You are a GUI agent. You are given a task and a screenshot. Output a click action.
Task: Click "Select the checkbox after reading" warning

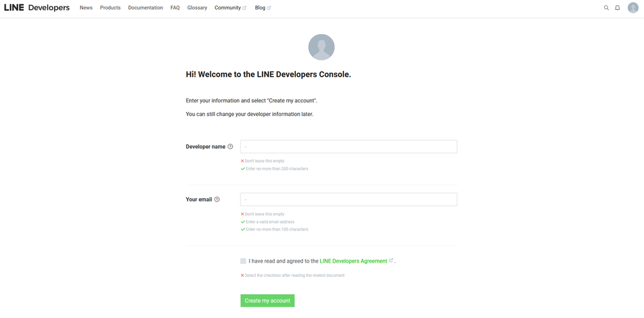[295, 276]
